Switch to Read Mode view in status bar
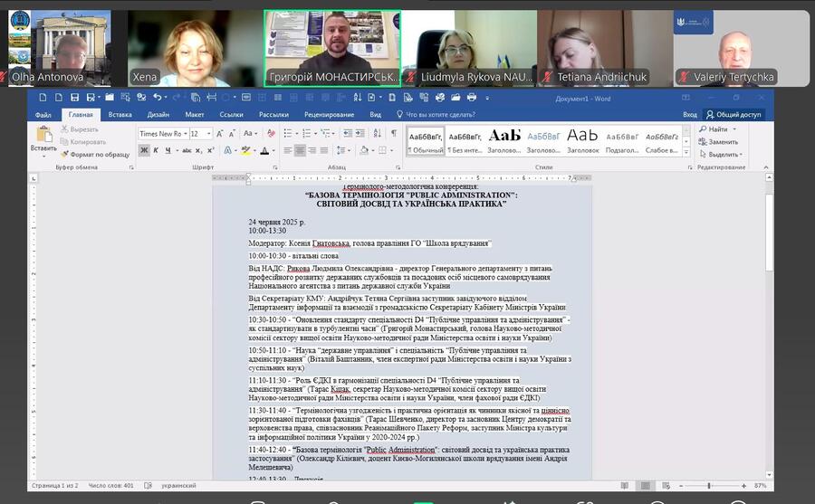 pos(625,486)
